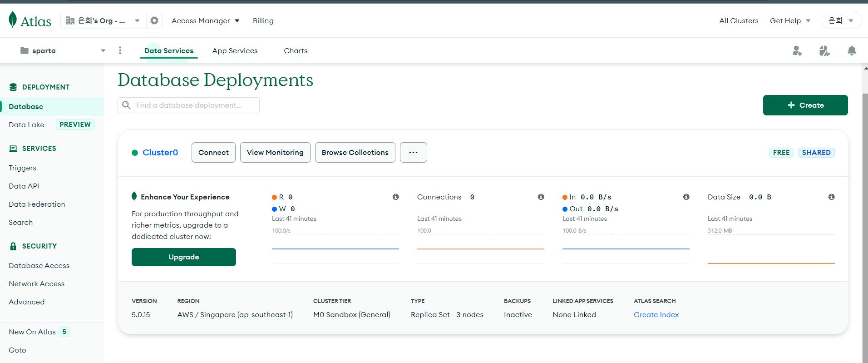Switch to the App Services tab
The image size is (868, 363).
point(235,51)
